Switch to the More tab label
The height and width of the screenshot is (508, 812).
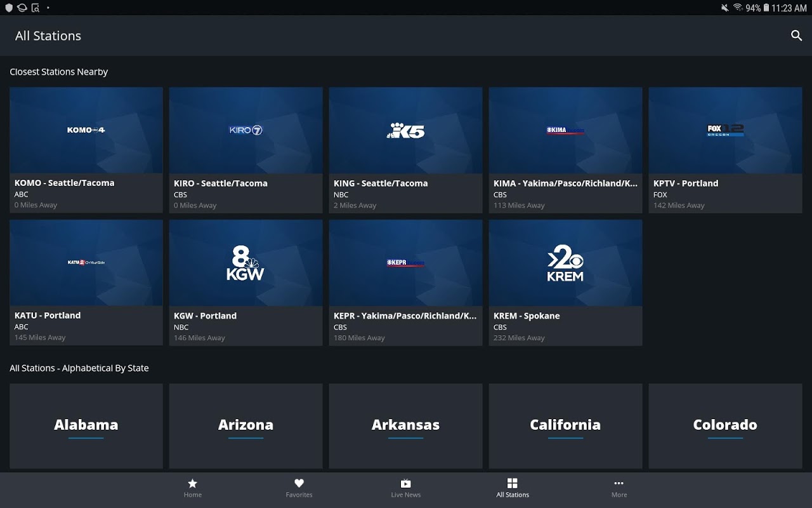[x=619, y=495]
